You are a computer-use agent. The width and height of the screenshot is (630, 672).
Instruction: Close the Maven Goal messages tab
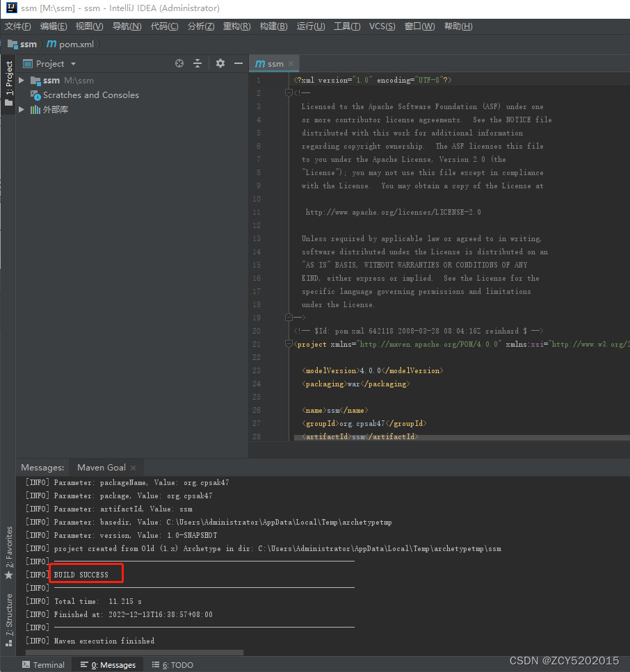pos(133,468)
